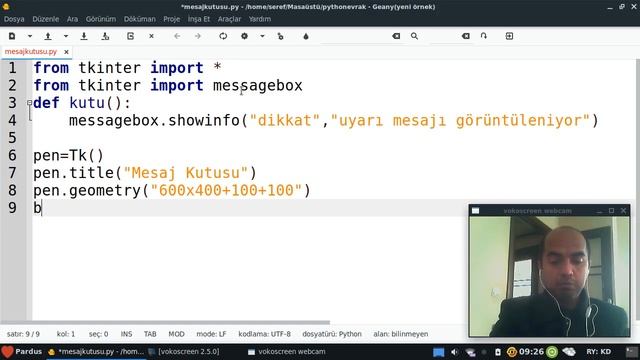Click the TAB indicator in status bar
Screen dimensions: 640x360
150,334
